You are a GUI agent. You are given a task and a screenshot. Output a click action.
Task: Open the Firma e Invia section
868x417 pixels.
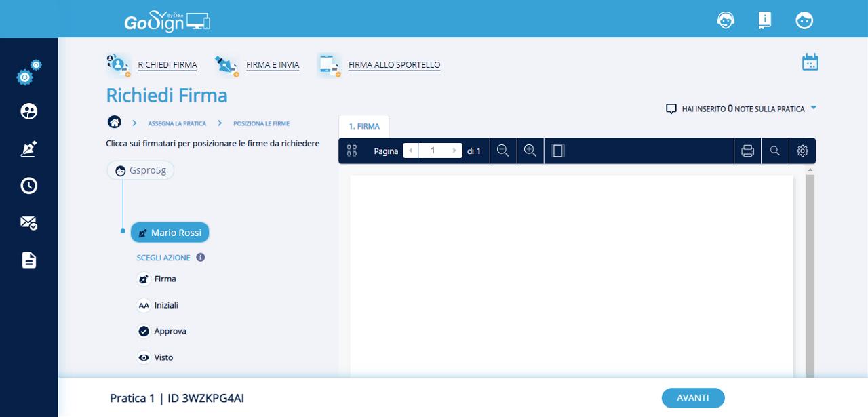click(x=272, y=65)
